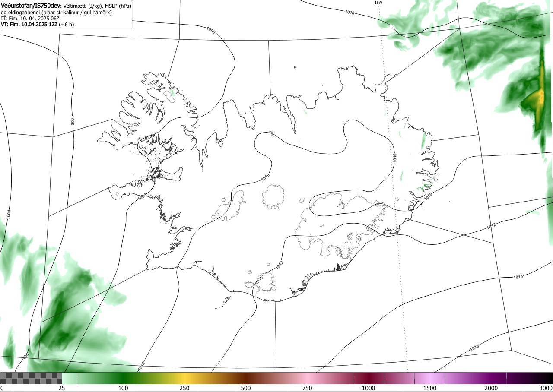Click the 500 value on the color scale
The width and height of the screenshot is (553, 392).
point(246,388)
